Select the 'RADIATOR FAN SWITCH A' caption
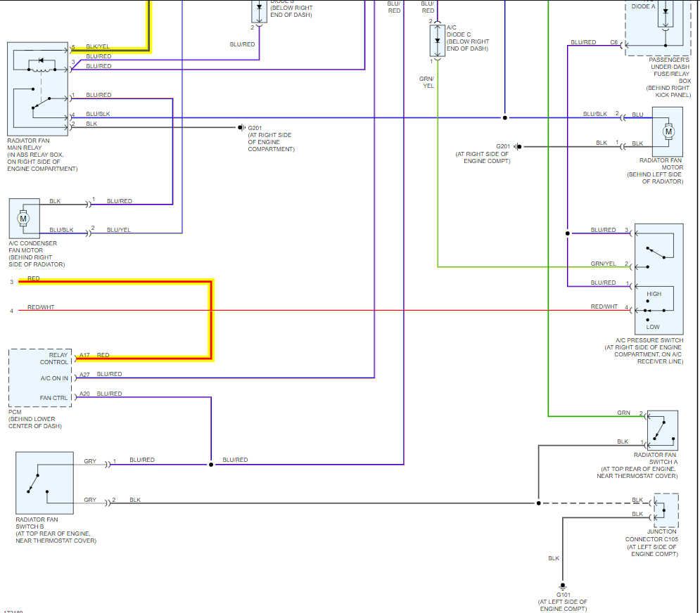700x613 pixels. (656, 458)
